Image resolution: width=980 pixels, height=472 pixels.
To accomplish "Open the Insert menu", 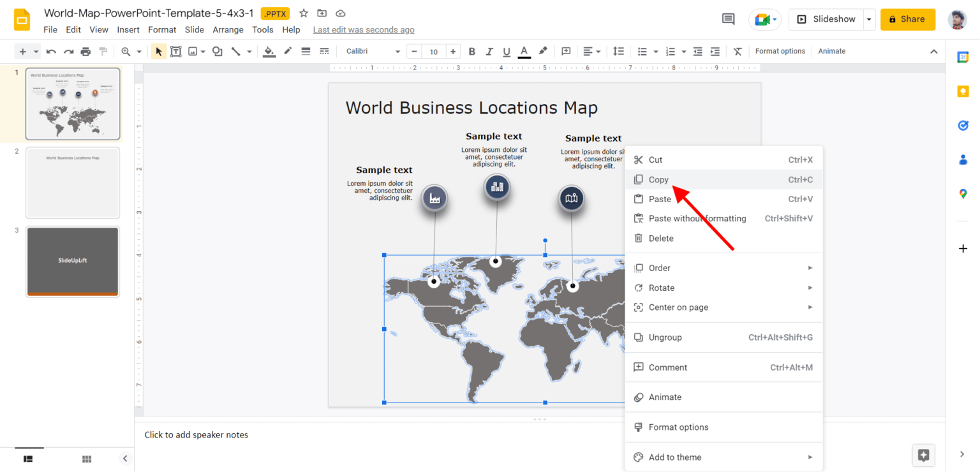I will click(x=128, y=29).
